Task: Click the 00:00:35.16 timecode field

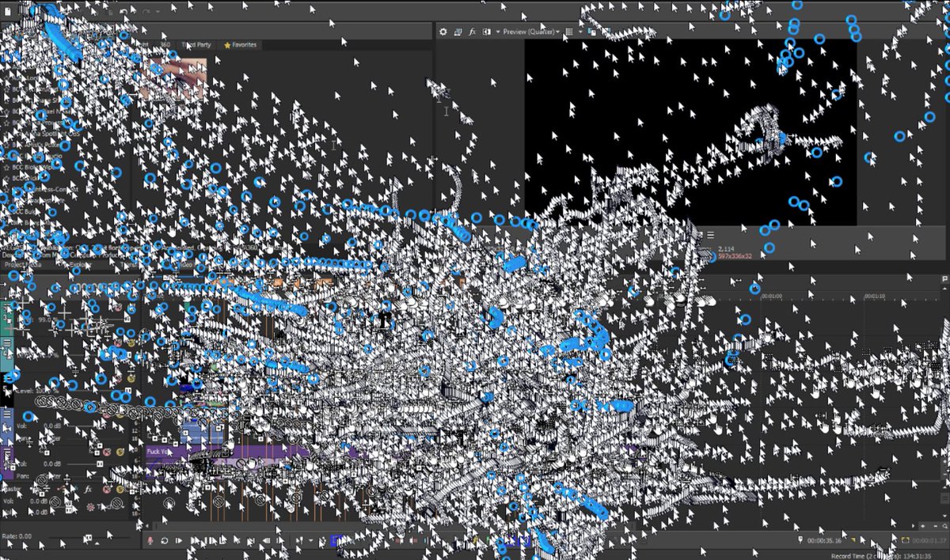Action: coord(826,541)
